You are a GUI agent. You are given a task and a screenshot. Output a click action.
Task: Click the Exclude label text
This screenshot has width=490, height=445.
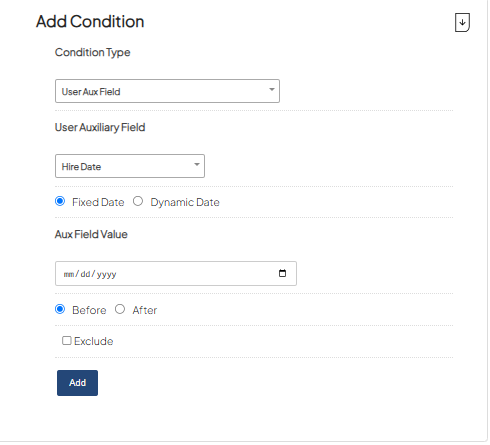[x=94, y=341]
